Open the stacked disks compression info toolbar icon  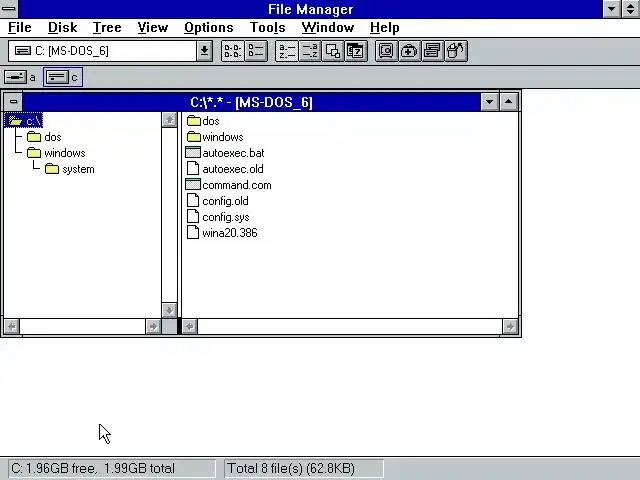pos(432,51)
